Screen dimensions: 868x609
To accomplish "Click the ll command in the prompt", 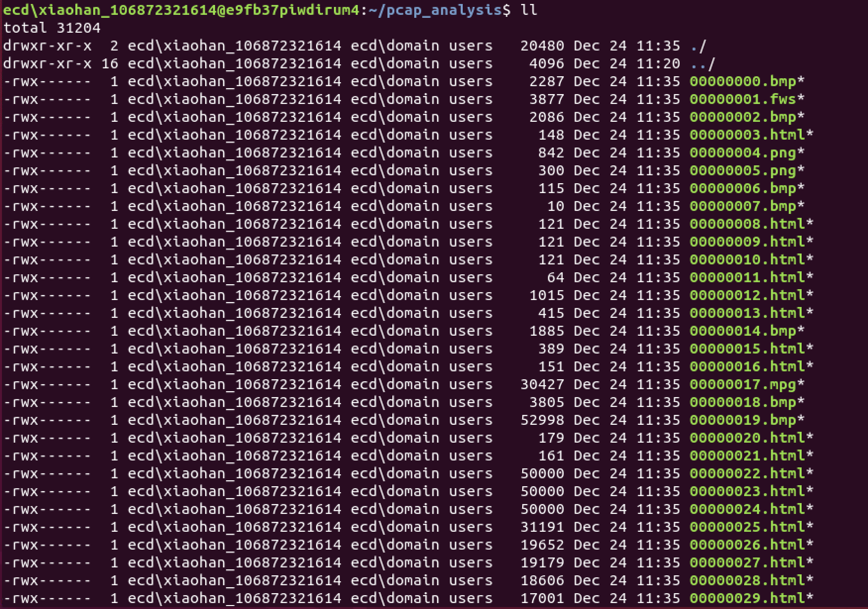I will coord(529,10).
